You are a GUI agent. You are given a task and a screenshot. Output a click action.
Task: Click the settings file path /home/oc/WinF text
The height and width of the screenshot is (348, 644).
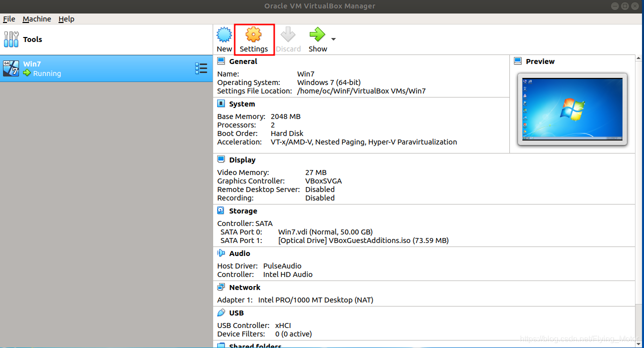coord(361,91)
